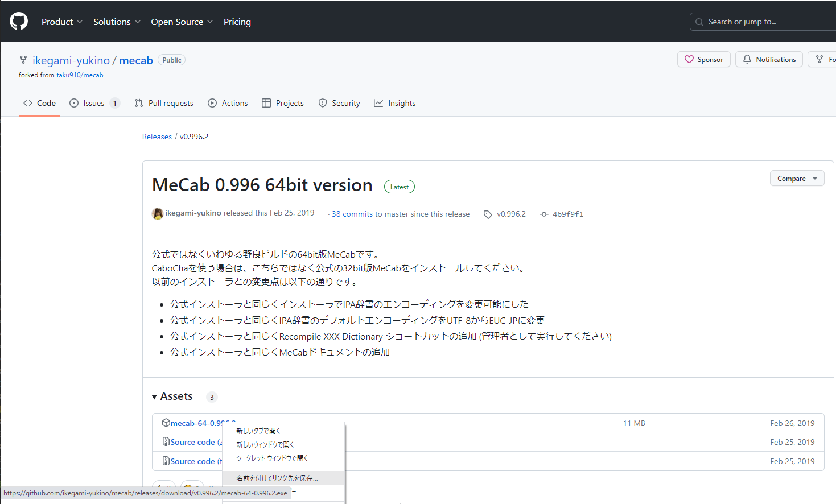Collapse the Assets section
Viewport: 836px width, 504px height.
click(x=172, y=396)
